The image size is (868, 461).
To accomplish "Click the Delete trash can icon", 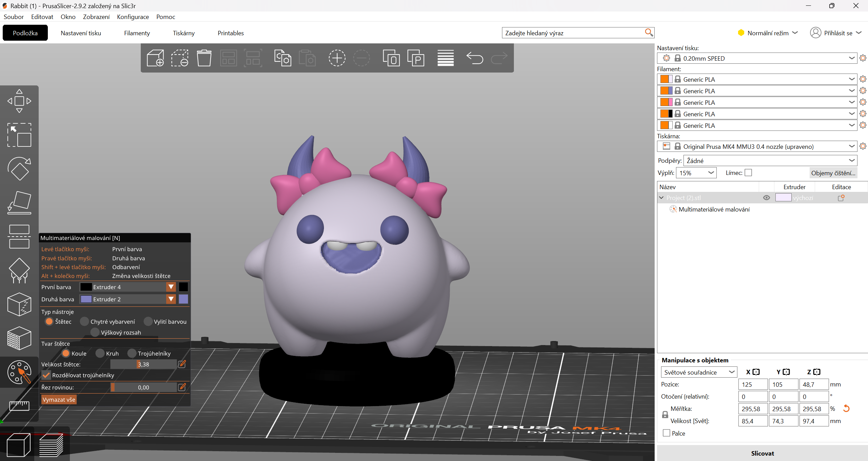I will (204, 58).
